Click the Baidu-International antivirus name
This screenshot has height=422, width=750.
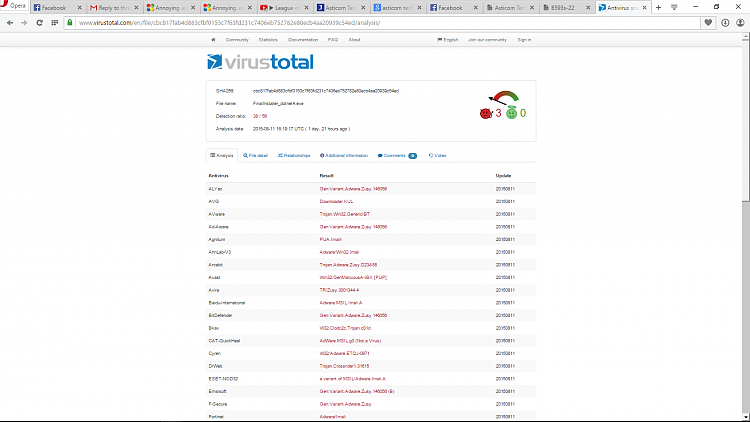click(227, 303)
